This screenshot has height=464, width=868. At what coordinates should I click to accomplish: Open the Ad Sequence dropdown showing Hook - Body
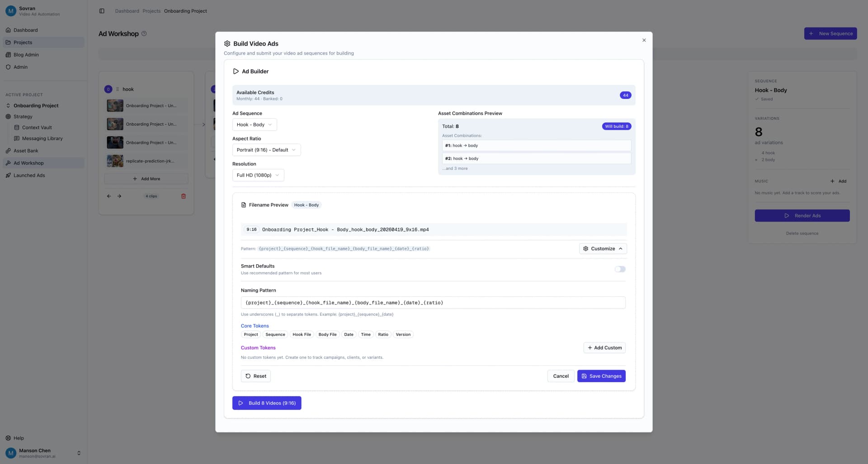point(254,124)
